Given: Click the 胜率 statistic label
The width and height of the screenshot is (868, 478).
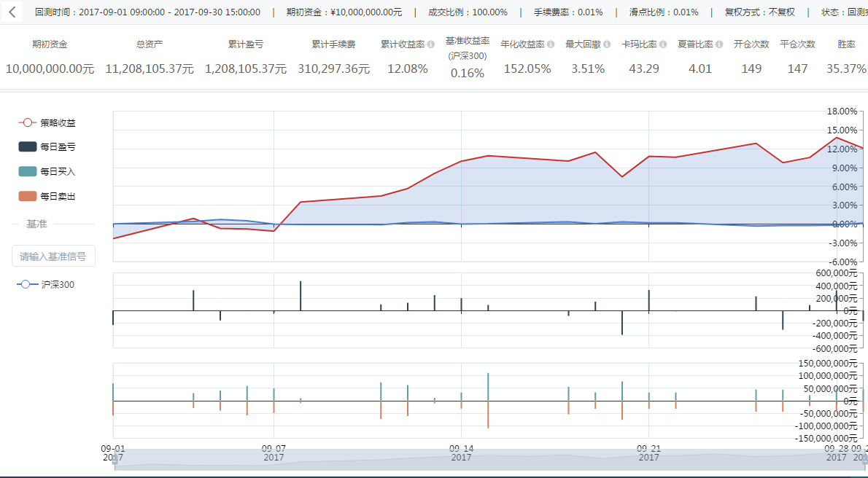Looking at the screenshot, I should click(x=846, y=44).
